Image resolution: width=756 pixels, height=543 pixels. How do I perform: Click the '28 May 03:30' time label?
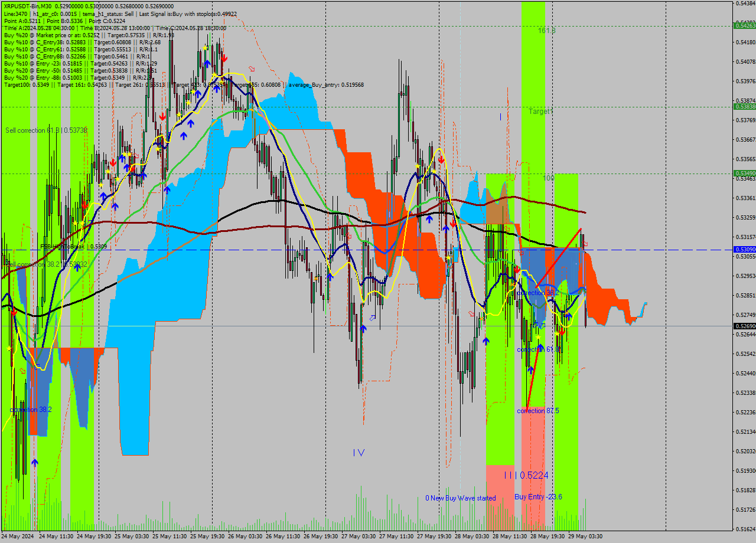[x=472, y=537]
